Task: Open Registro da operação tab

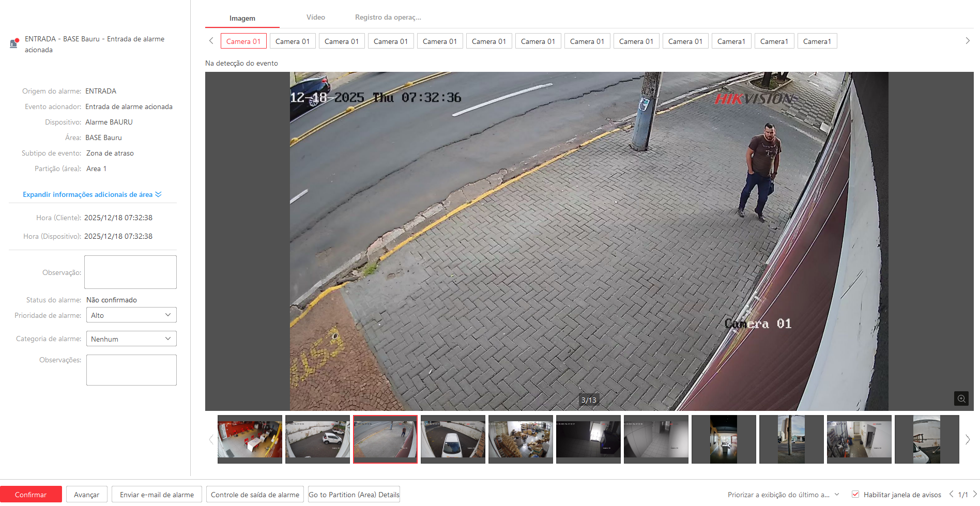Action: (388, 18)
